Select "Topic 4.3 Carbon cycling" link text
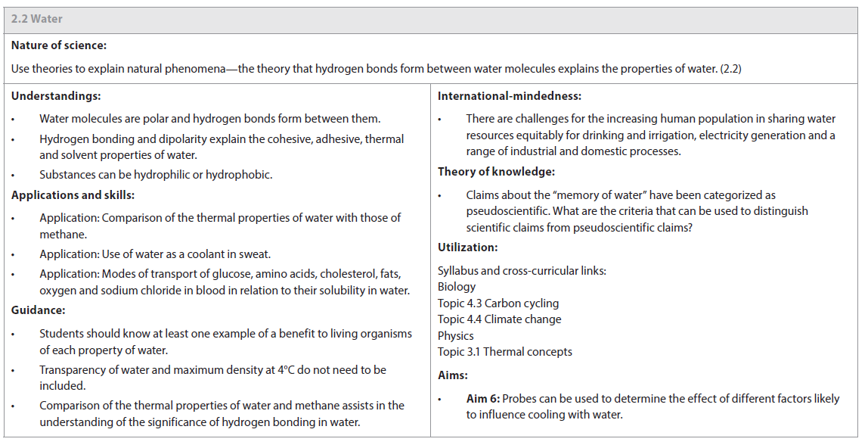This screenshot has width=868, height=445. click(x=498, y=303)
